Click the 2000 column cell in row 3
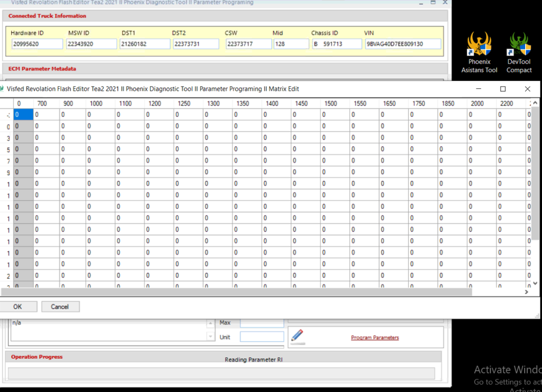This screenshot has height=392, width=542. click(x=482, y=138)
